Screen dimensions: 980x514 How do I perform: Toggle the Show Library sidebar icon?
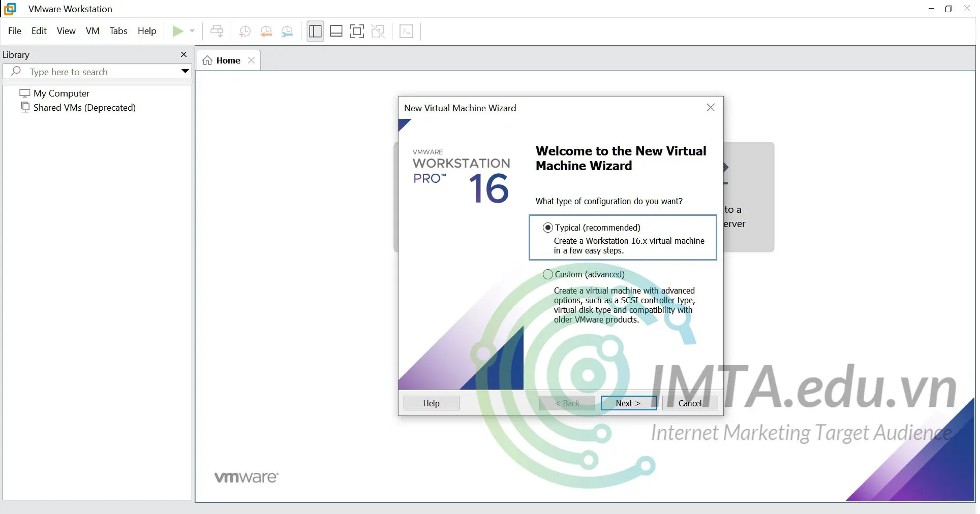coord(315,31)
